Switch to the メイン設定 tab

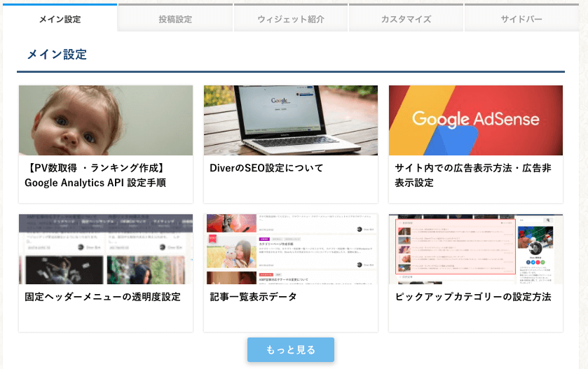point(60,19)
